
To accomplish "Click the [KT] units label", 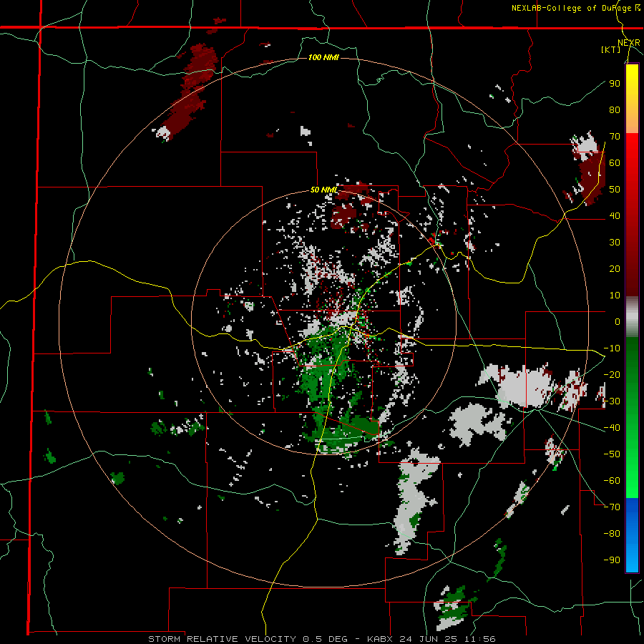I will pyautogui.click(x=611, y=49).
